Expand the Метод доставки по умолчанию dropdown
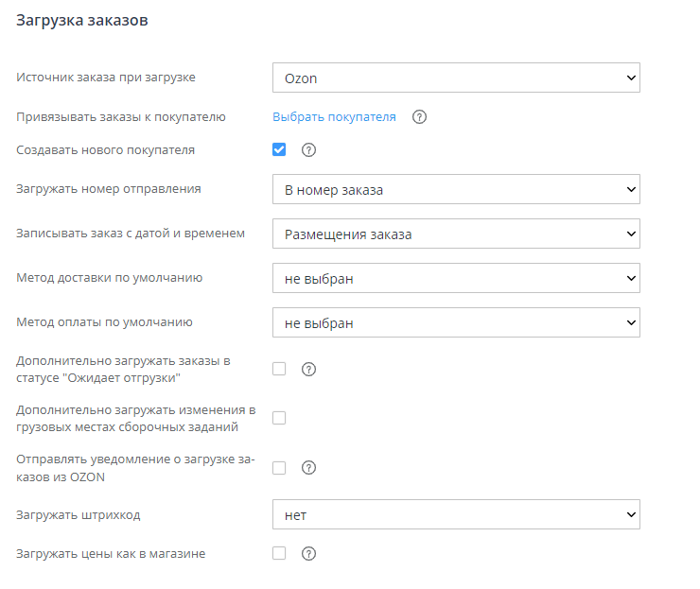 tap(456, 279)
